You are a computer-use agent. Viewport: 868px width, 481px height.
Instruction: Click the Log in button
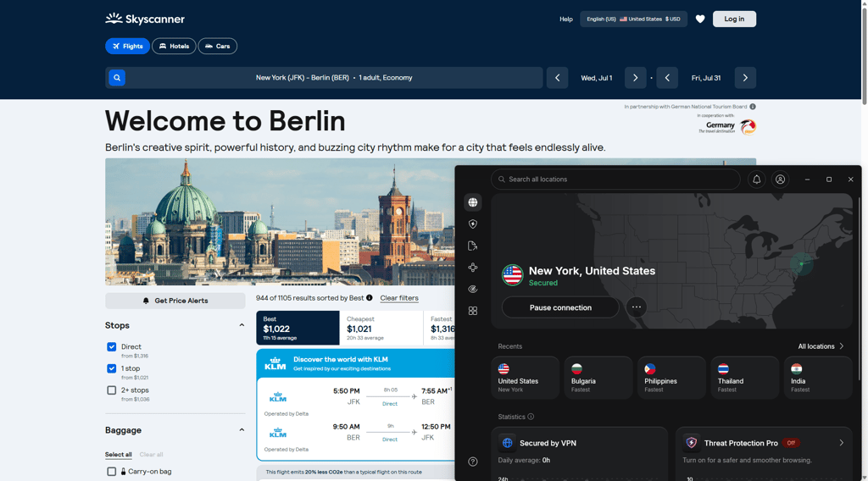coord(734,19)
